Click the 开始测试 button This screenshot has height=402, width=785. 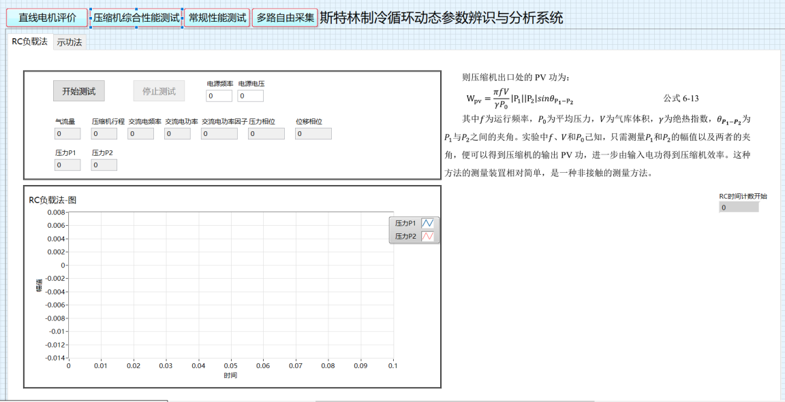[79, 91]
